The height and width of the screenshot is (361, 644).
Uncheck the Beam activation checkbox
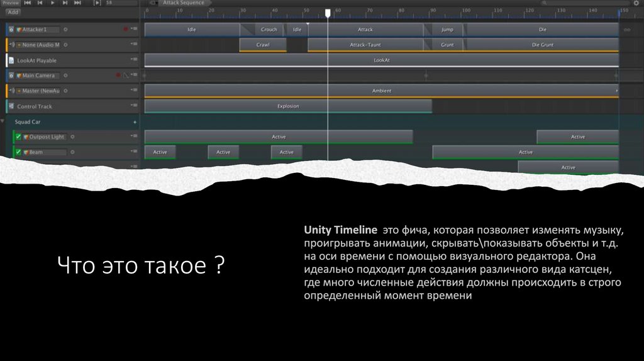(x=18, y=152)
